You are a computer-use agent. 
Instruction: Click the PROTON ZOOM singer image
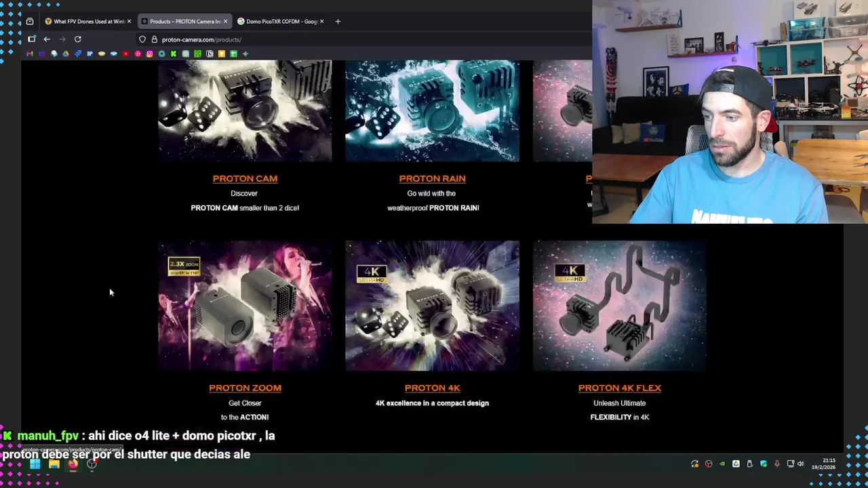click(245, 306)
